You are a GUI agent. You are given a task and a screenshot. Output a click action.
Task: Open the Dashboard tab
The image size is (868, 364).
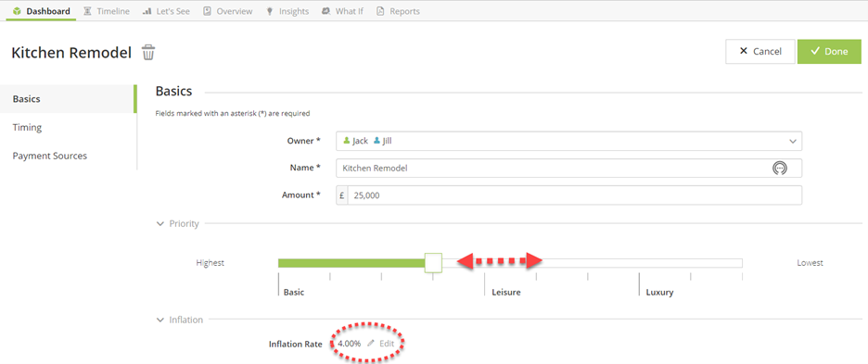point(42,11)
